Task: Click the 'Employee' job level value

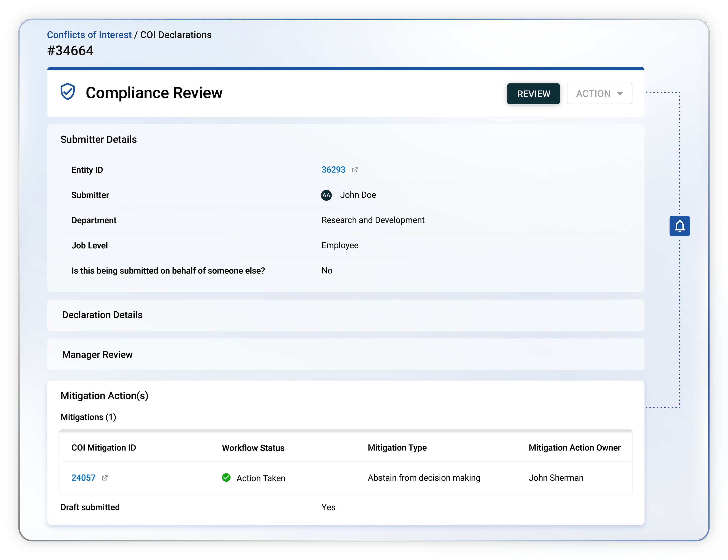Action: click(340, 245)
